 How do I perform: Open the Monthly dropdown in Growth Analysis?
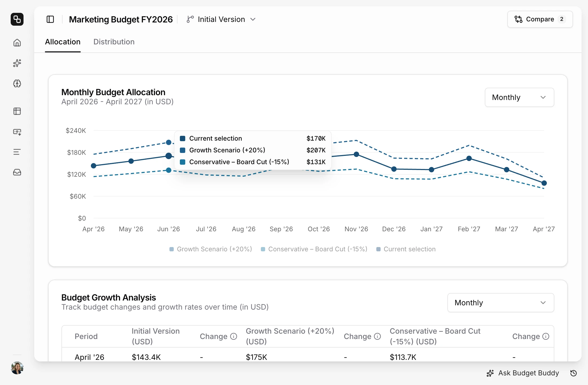(x=501, y=303)
